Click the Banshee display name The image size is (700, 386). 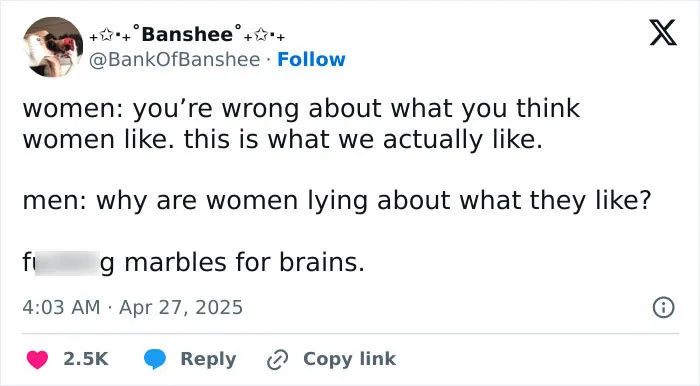(188, 34)
